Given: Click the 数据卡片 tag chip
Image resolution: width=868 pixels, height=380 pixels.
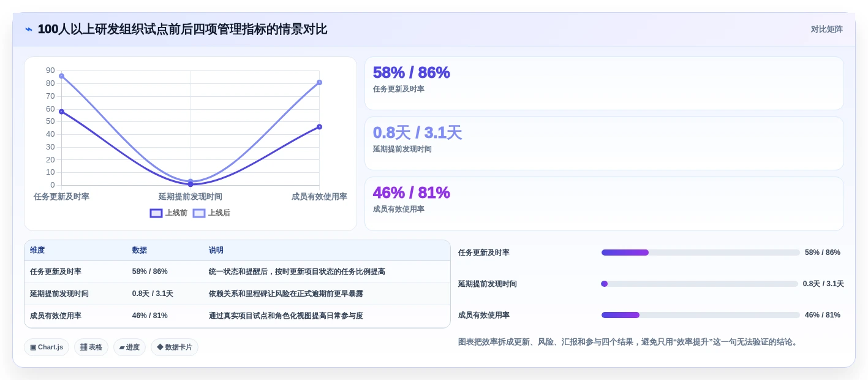Looking at the screenshot, I should (x=175, y=348).
